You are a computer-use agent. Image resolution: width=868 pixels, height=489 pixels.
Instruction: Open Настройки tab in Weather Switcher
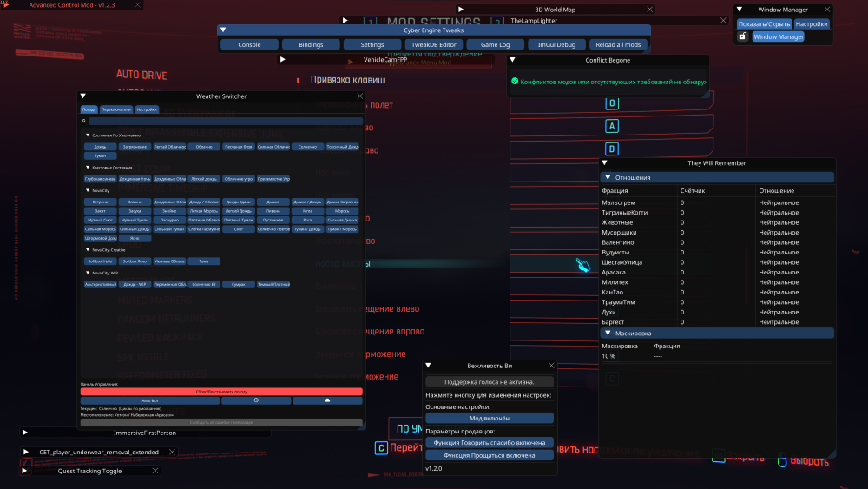[x=147, y=109]
